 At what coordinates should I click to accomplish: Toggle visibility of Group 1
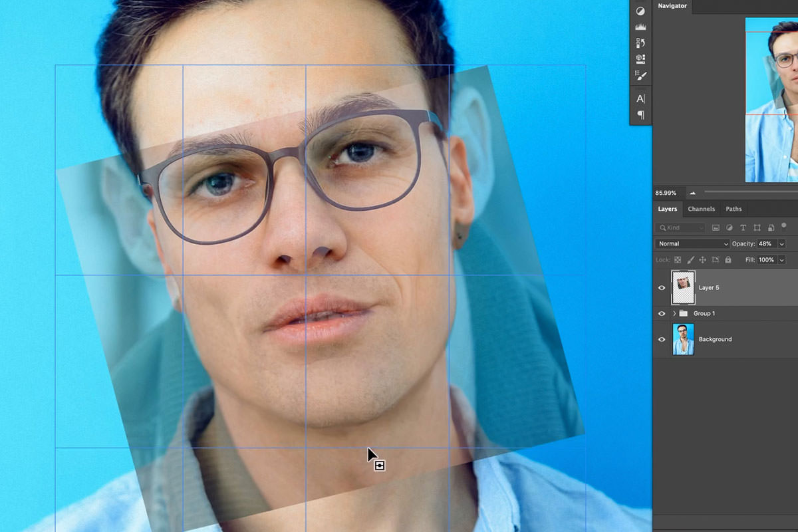(662, 313)
